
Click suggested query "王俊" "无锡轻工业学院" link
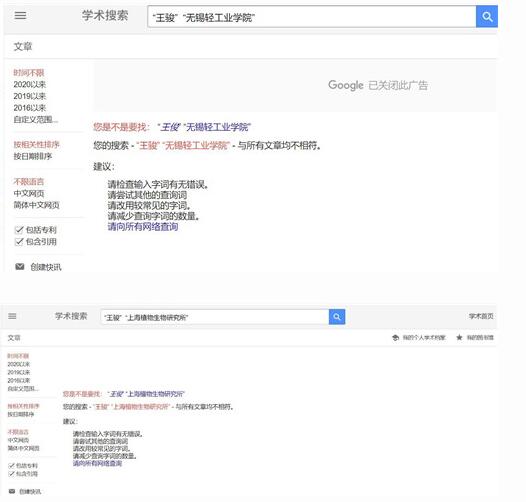pos(204,127)
